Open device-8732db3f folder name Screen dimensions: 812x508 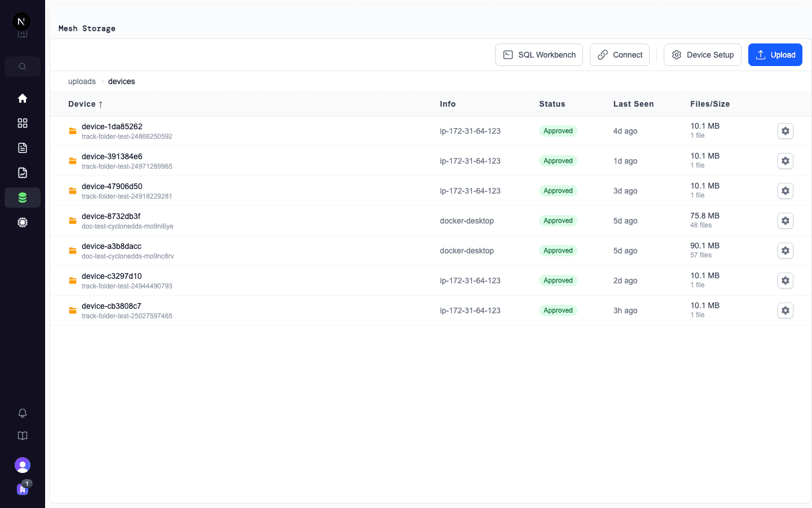[x=111, y=216]
